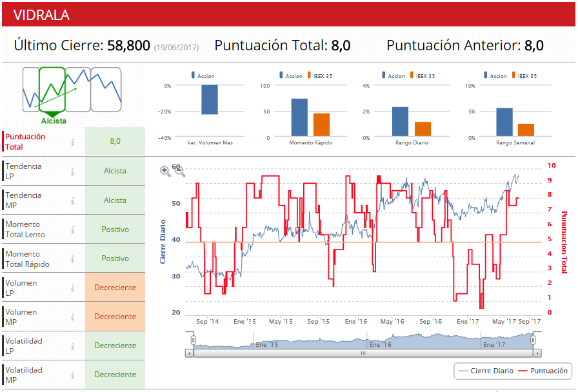Click the Último Cierre value 58,800
578x392 pixels.
[128, 45]
